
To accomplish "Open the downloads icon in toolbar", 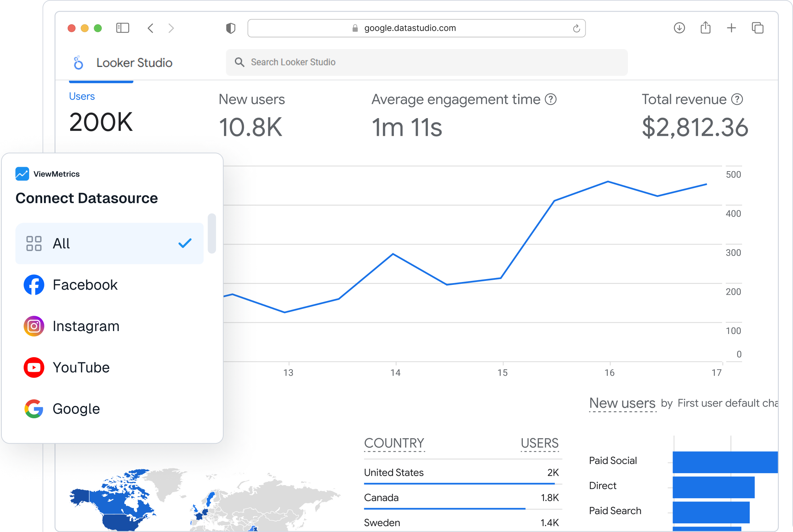I will click(679, 28).
